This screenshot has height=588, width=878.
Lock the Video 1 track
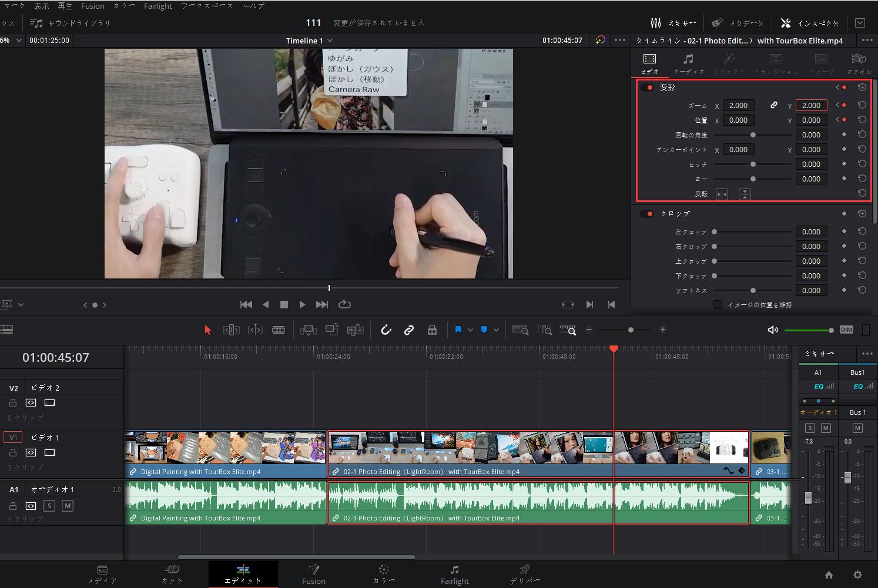(12, 453)
